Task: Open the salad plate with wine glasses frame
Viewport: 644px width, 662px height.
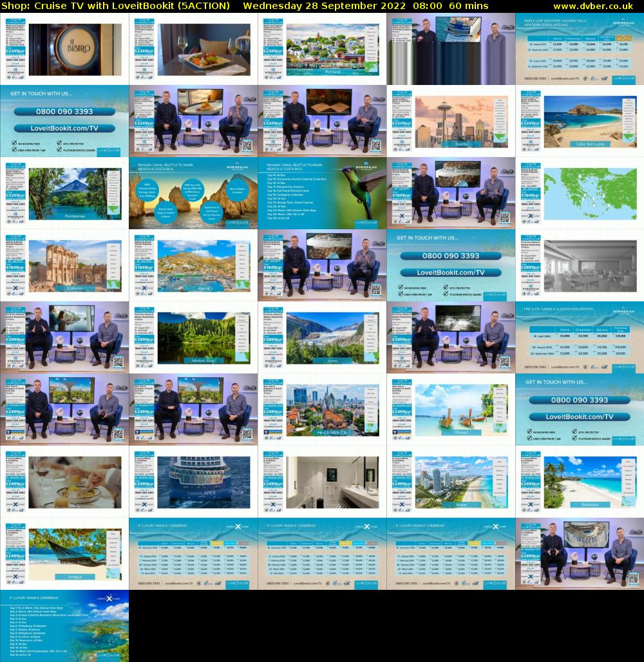Action: tap(193, 49)
